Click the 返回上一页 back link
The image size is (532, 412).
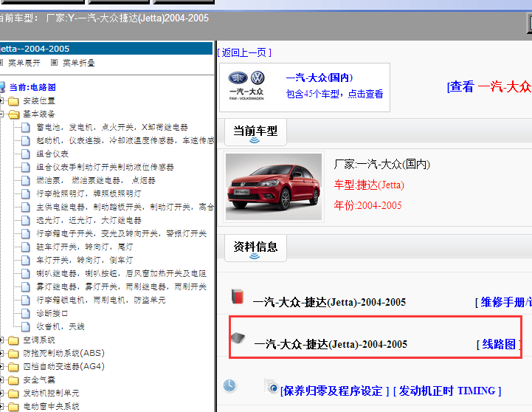(244, 52)
